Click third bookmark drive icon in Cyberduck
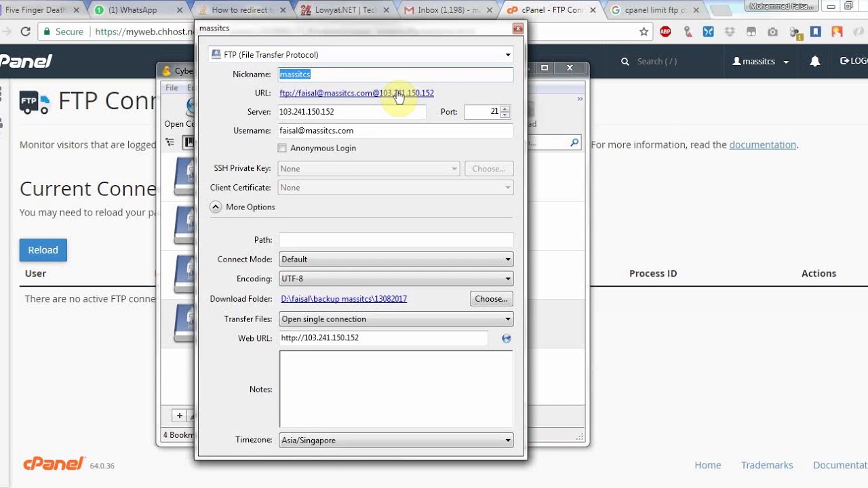This screenshot has width=868, height=488. [184, 274]
